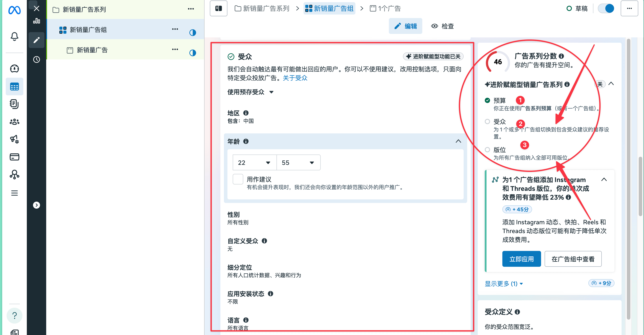Click the clock history icon
644x335 pixels.
[x=37, y=60]
